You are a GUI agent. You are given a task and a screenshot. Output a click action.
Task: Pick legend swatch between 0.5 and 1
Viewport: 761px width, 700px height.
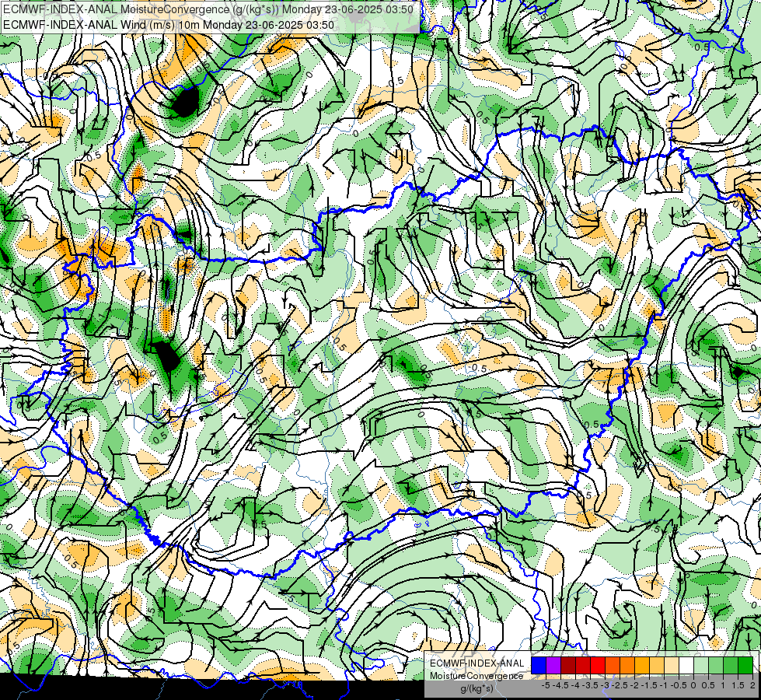pyautogui.click(x=717, y=666)
